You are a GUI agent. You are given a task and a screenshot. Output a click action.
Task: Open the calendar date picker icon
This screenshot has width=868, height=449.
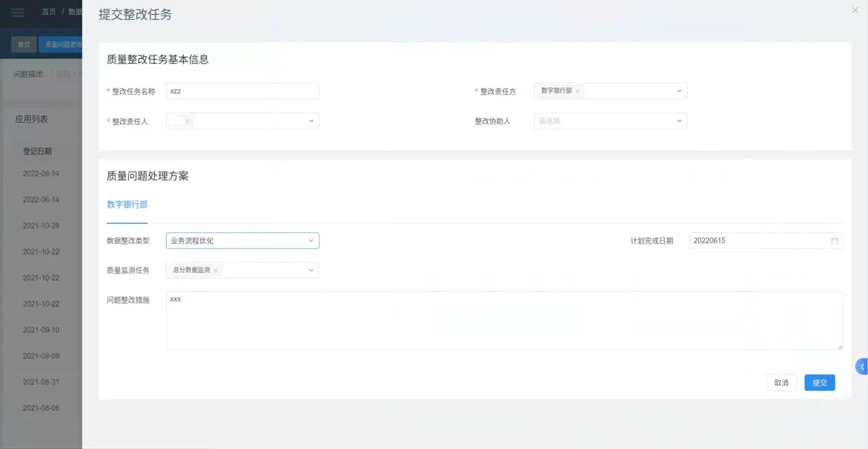(834, 241)
